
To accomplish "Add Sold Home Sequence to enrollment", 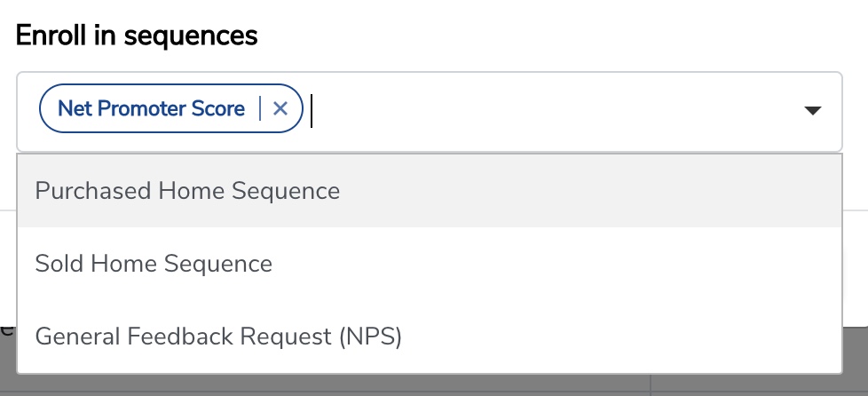I will 154,264.
